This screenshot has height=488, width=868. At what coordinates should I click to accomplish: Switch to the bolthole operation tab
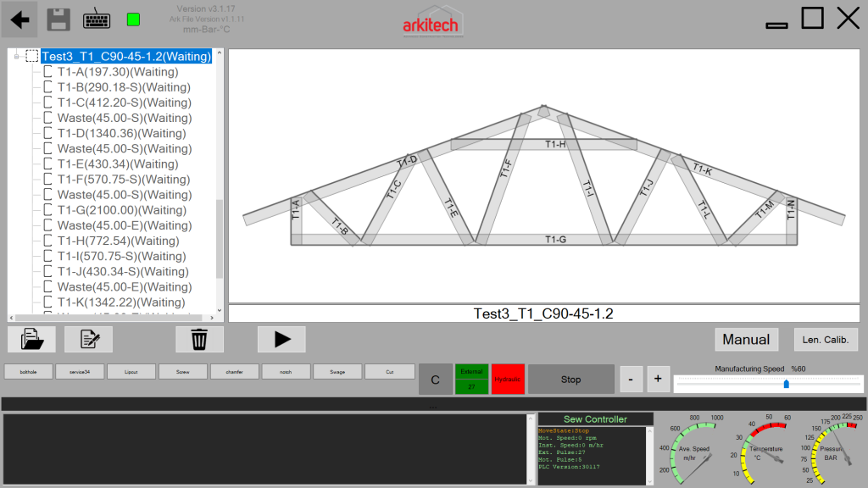(28, 371)
